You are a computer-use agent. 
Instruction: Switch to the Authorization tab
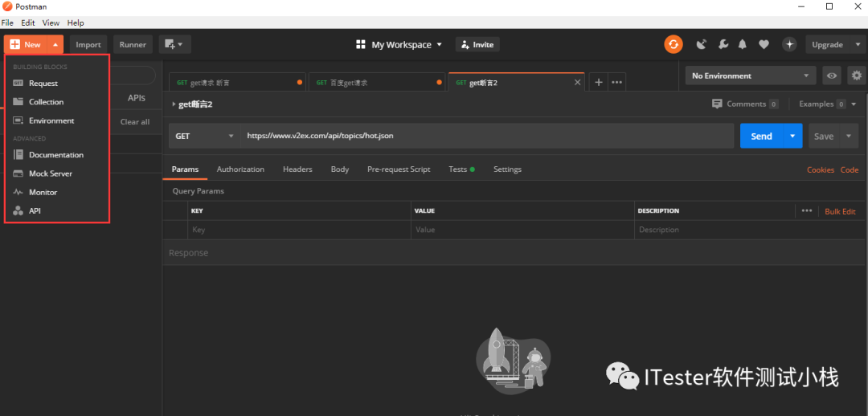point(240,169)
